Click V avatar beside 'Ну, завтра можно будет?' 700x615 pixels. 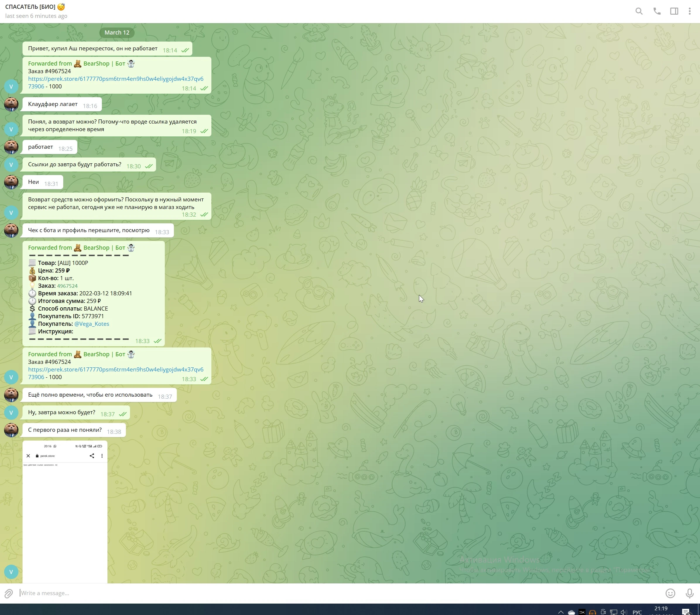pyautogui.click(x=11, y=413)
